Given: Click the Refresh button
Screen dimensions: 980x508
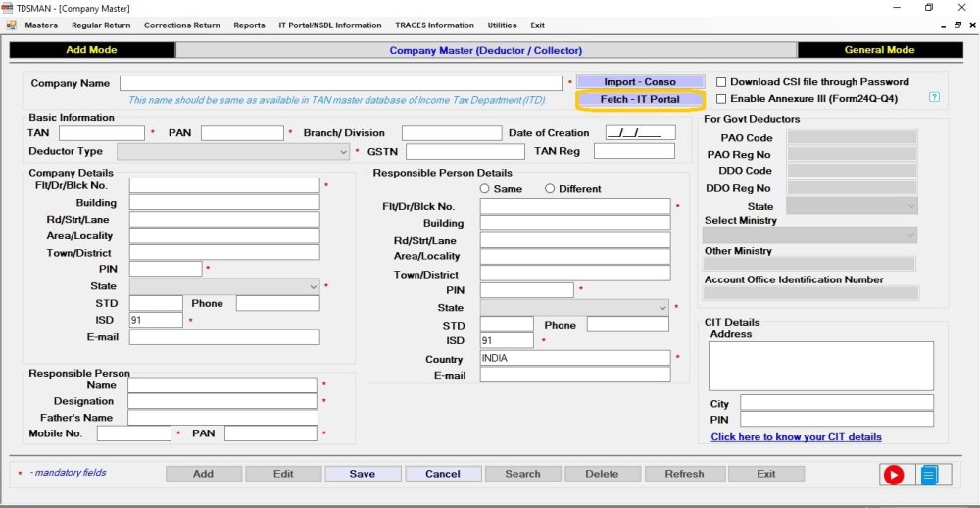Looking at the screenshot, I should point(684,474).
